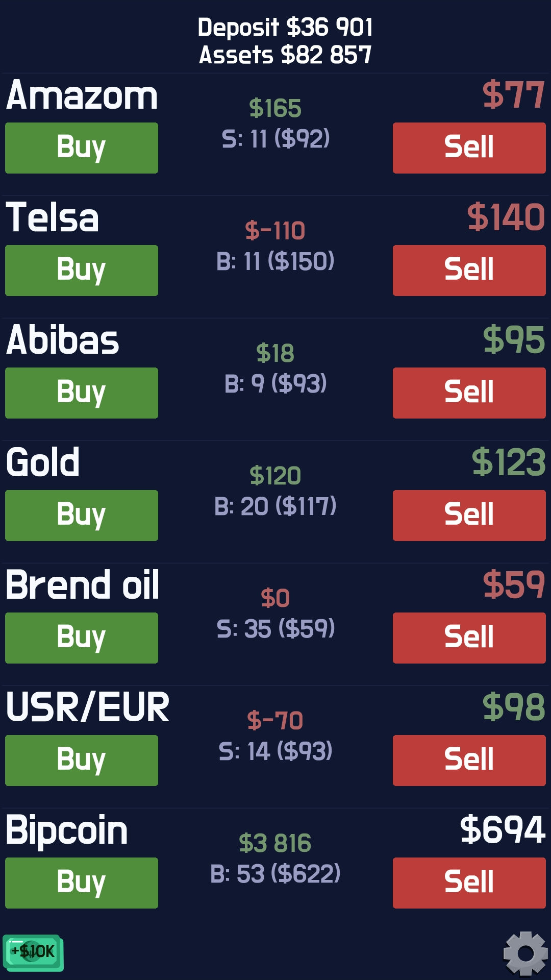Sell Abibas stock
Viewport: 551px width, 980px height.
coord(469,393)
